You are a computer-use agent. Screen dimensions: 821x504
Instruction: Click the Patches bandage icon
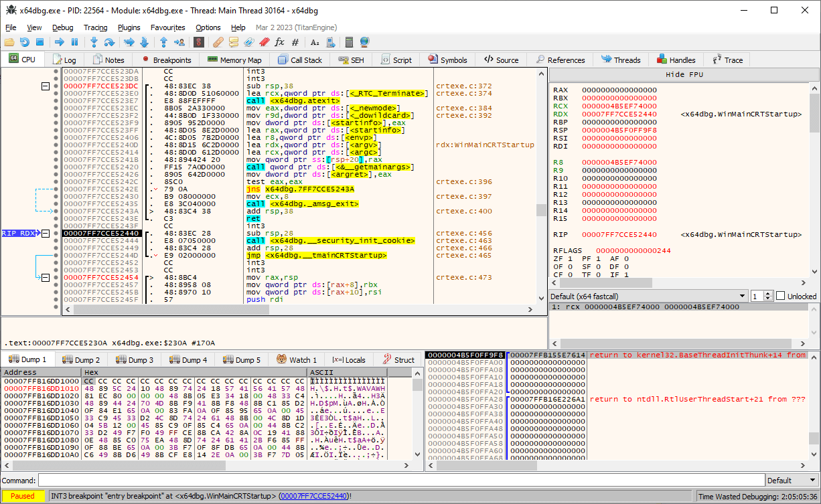tap(218, 41)
